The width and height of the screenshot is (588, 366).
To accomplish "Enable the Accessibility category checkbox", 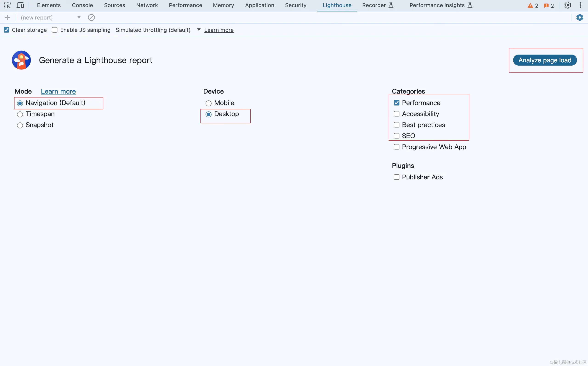I will point(396,114).
